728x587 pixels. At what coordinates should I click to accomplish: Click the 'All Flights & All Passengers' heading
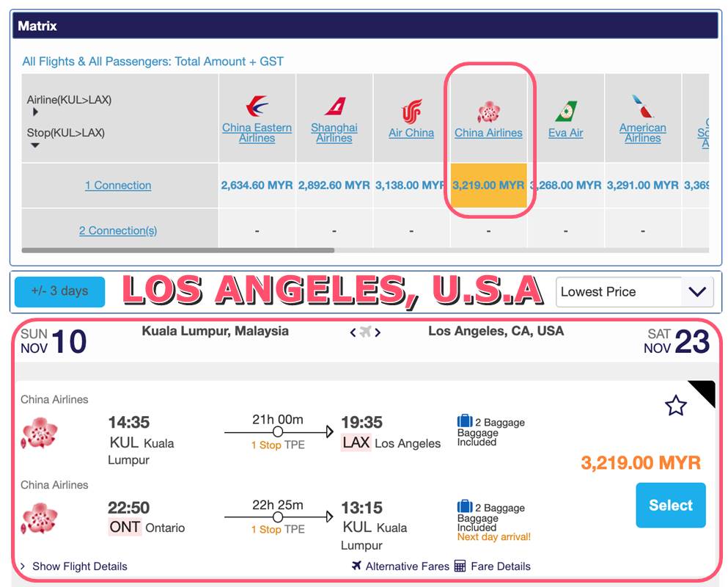pos(152,62)
